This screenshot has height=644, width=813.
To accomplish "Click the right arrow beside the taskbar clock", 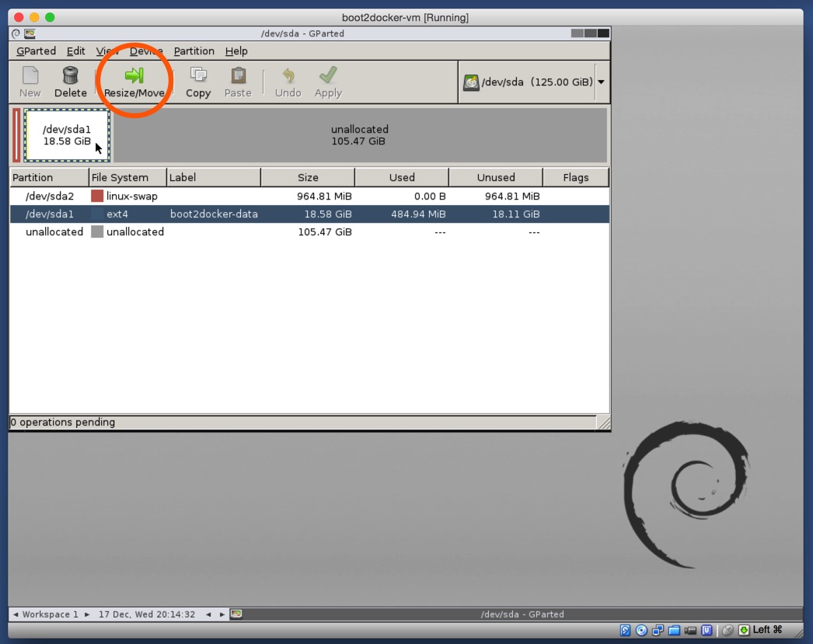I will point(222,614).
